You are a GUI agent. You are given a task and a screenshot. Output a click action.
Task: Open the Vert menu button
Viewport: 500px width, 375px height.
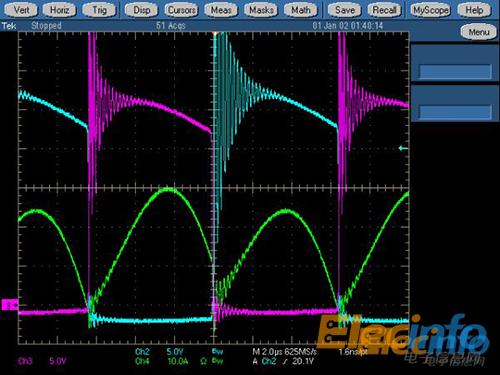(21, 10)
